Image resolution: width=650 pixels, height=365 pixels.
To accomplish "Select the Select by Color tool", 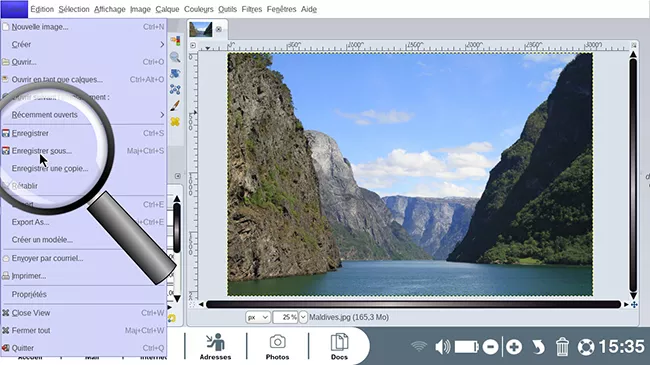I will click(x=175, y=41).
